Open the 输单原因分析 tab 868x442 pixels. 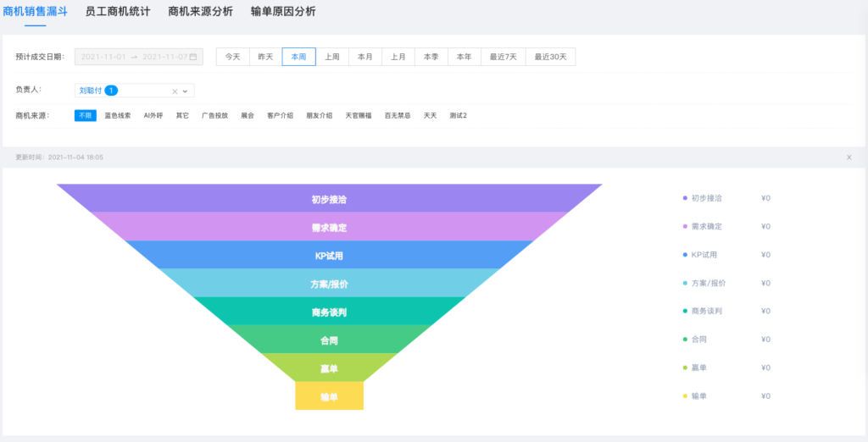pos(283,12)
